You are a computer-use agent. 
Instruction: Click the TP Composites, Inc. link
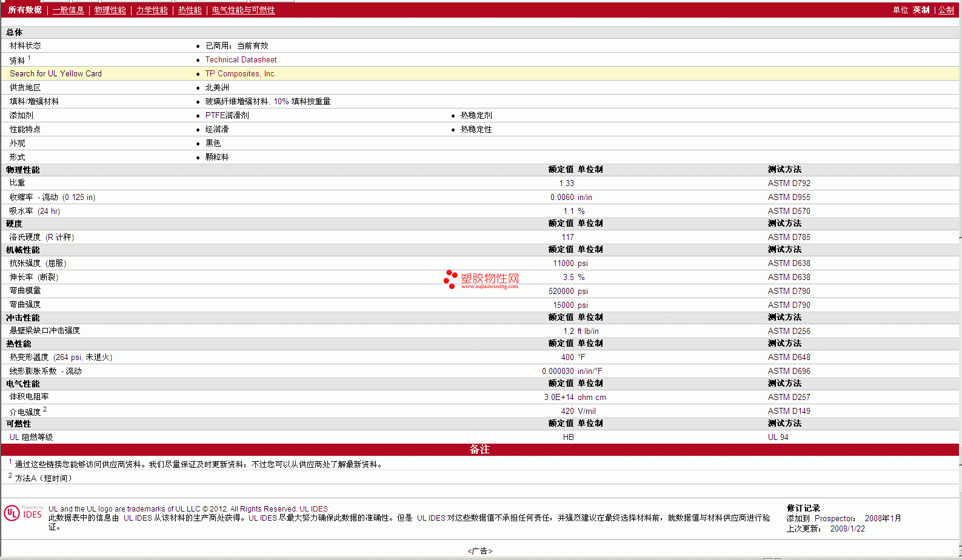[x=241, y=73]
